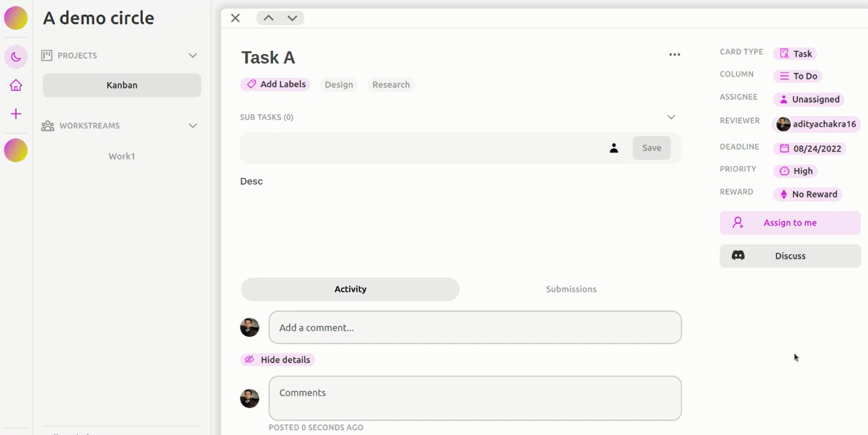Click the subtask assignee person icon
The image size is (868, 435).
[614, 148]
